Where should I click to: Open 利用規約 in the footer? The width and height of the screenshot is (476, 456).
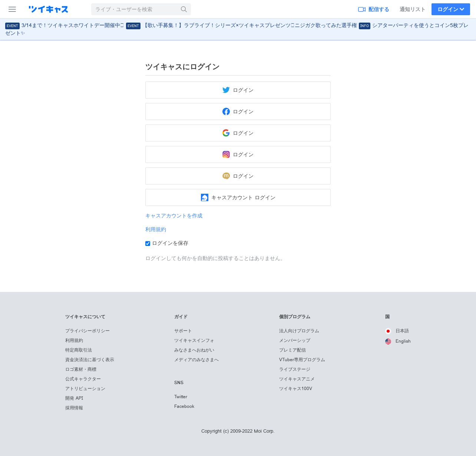tap(74, 340)
